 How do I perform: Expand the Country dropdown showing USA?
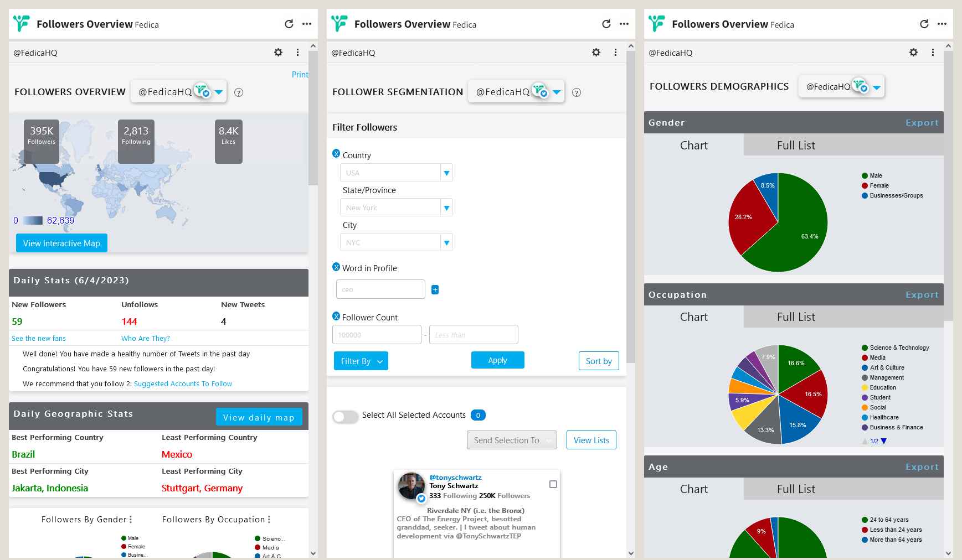click(446, 173)
